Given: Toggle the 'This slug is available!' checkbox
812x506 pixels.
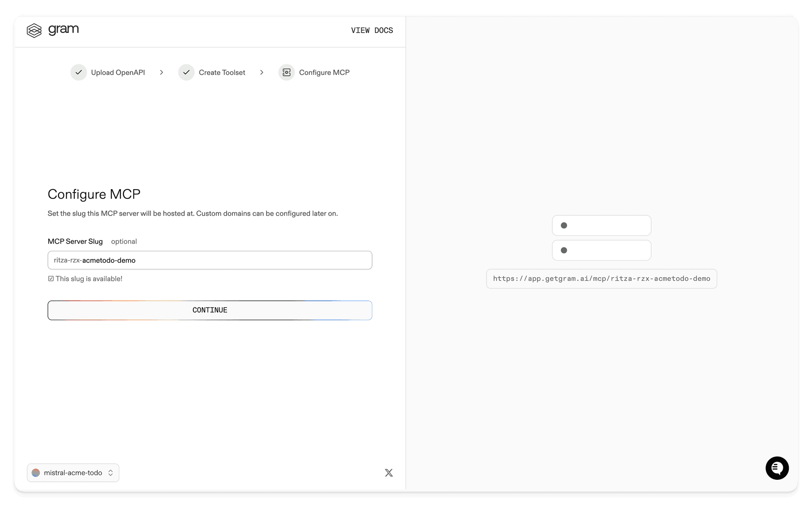Looking at the screenshot, I should 50,278.
